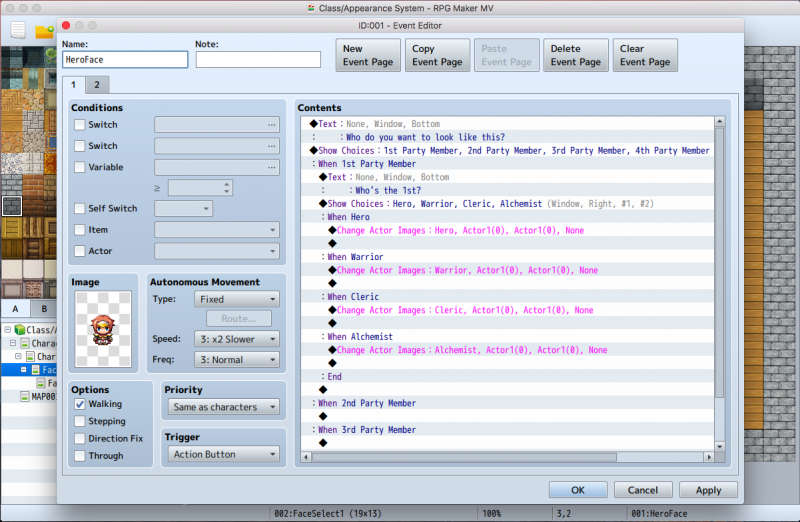Click the Contents horizontal scrollbar thumb
Screen dimensions: 800x522
pyautogui.click(x=464, y=457)
